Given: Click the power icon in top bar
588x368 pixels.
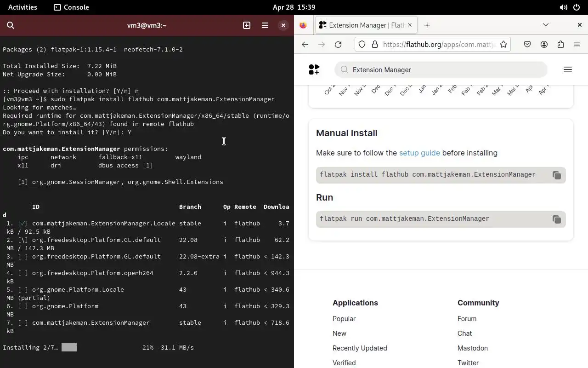Looking at the screenshot, I should point(577,7).
